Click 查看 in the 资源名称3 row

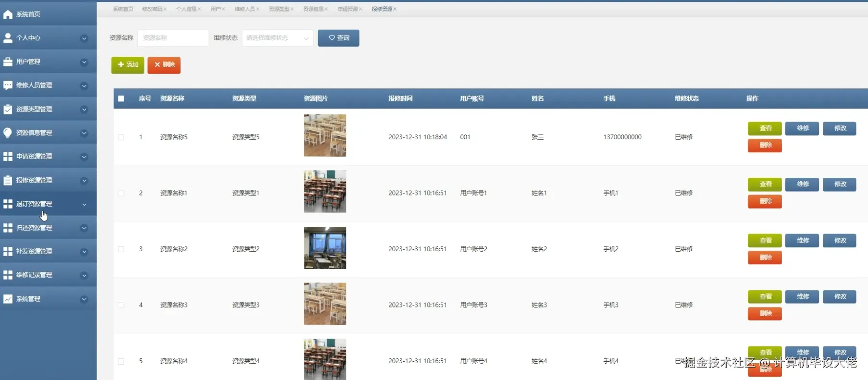765,297
